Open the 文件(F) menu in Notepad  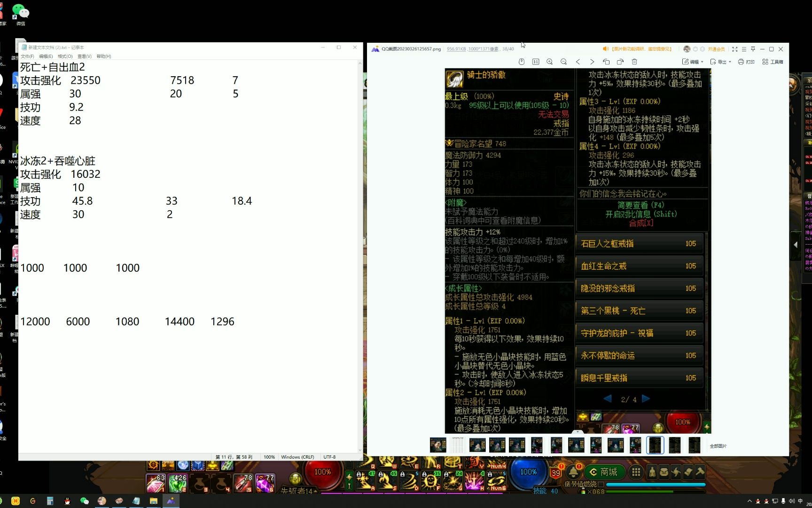(27, 56)
